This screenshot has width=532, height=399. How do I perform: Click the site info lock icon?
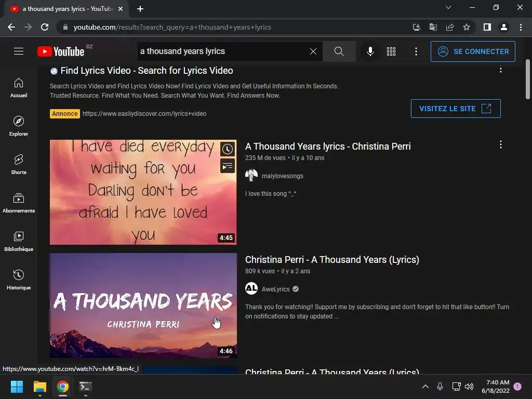pos(65,27)
